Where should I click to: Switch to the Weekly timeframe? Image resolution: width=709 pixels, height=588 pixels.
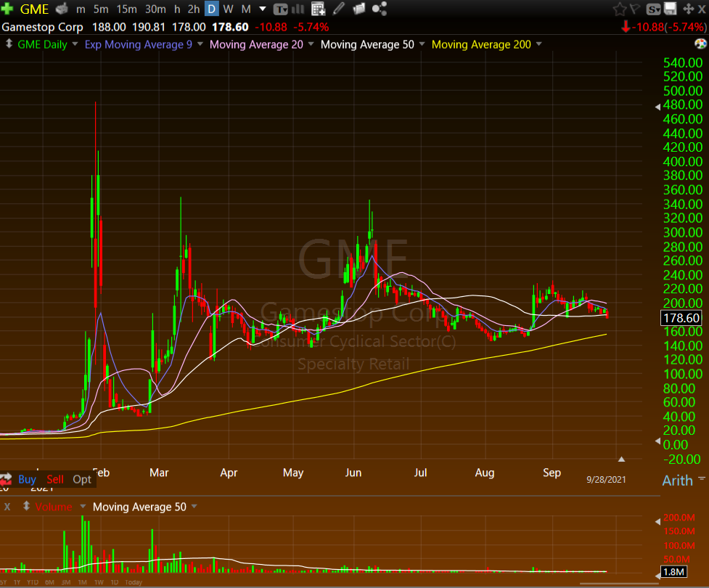click(x=229, y=9)
